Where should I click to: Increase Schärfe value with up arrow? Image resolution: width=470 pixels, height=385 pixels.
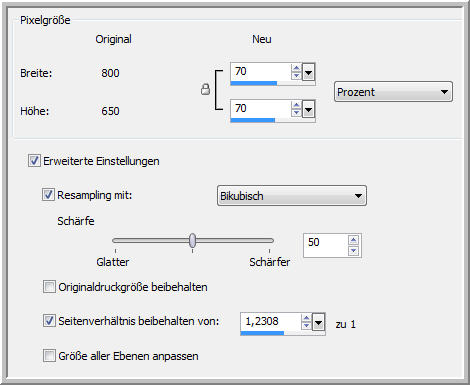[353, 240]
